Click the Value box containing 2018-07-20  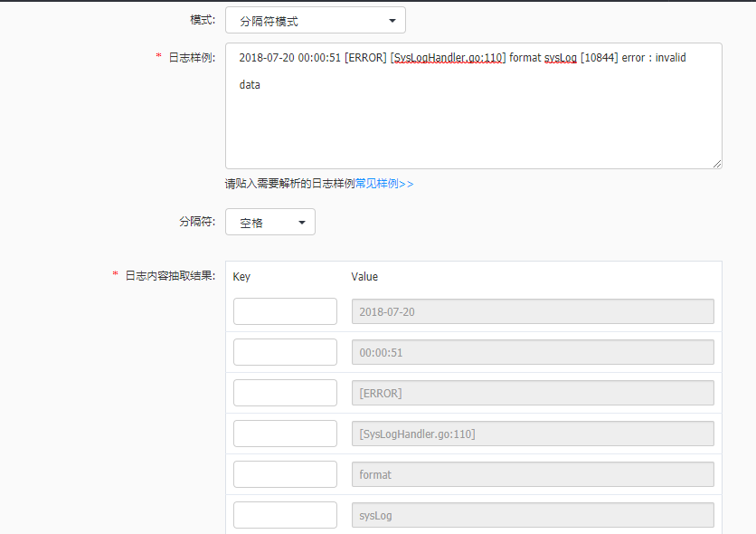(533, 311)
